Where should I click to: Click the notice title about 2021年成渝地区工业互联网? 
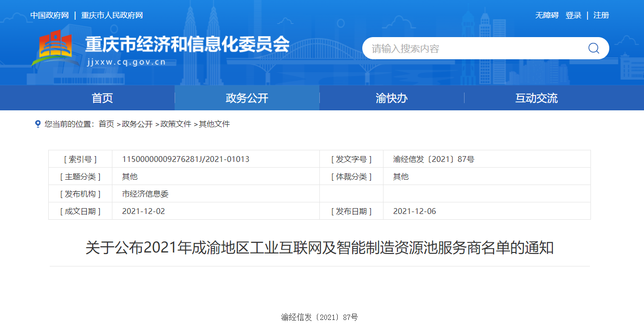pos(319,248)
